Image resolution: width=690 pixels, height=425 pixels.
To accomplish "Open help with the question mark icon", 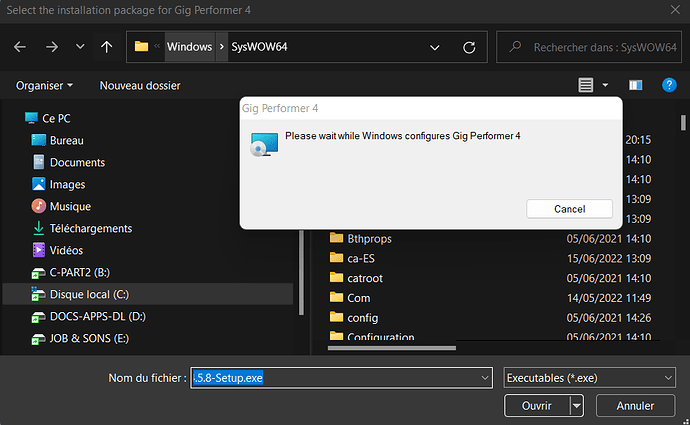I will point(669,85).
